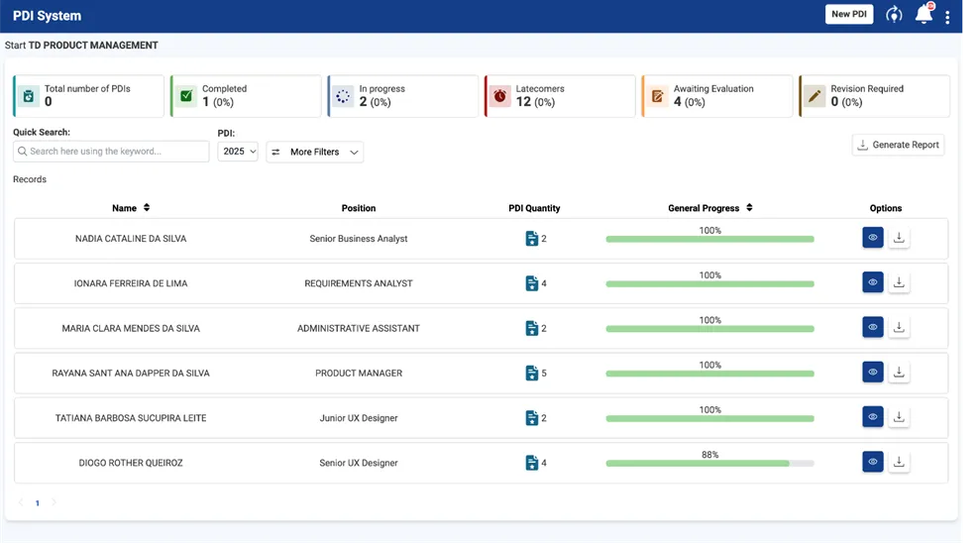Open the notifications bell icon
This screenshot has height=543, width=980.
point(925,15)
